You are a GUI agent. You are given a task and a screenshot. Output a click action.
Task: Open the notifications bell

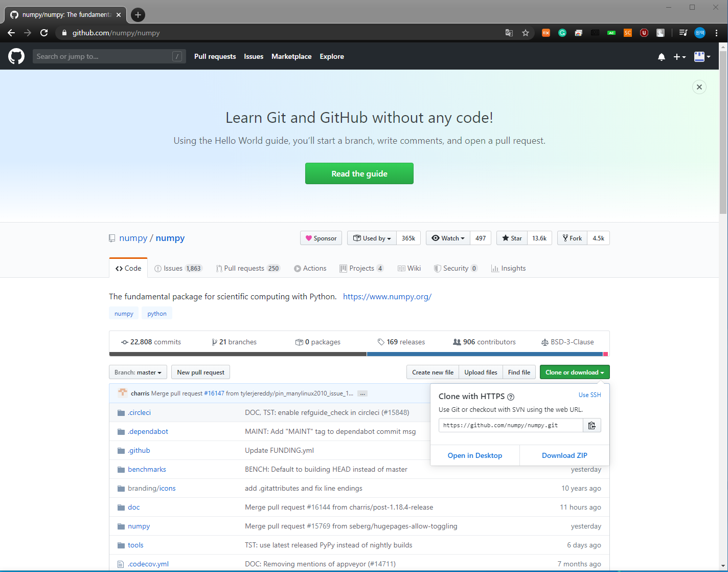point(662,57)
